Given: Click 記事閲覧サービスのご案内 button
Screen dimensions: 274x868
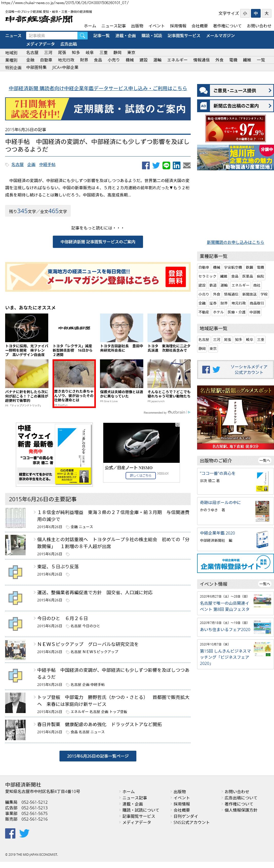Looking at the screenshot, I should click(98, 242).
